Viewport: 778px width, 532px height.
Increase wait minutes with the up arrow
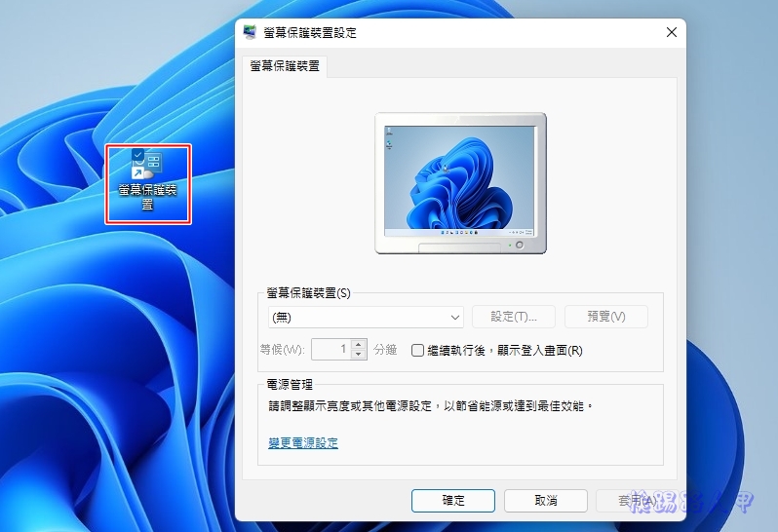(x=359, y=344)
